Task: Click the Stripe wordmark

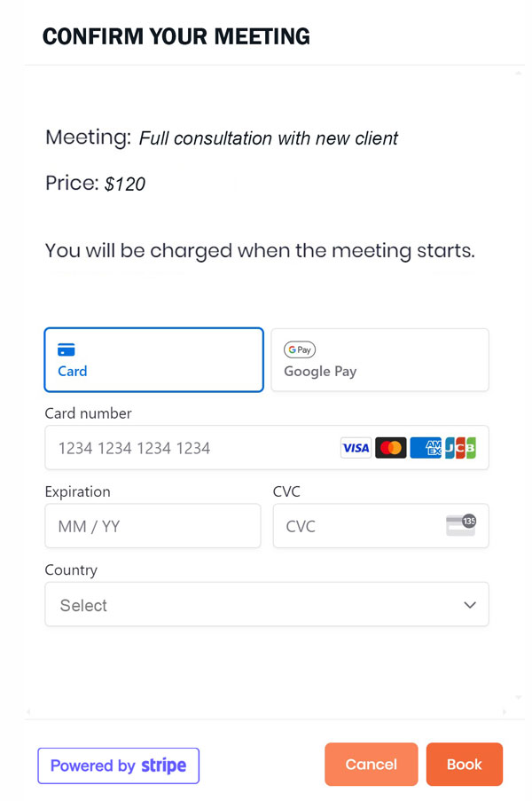Action: coord(165,766)
